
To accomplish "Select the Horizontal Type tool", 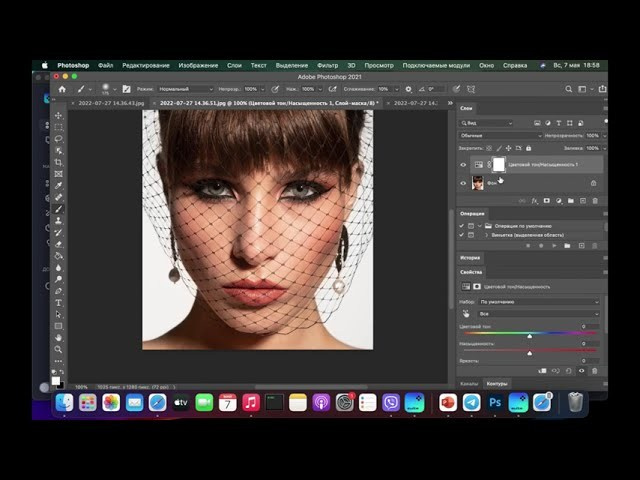I will point(59,302).
